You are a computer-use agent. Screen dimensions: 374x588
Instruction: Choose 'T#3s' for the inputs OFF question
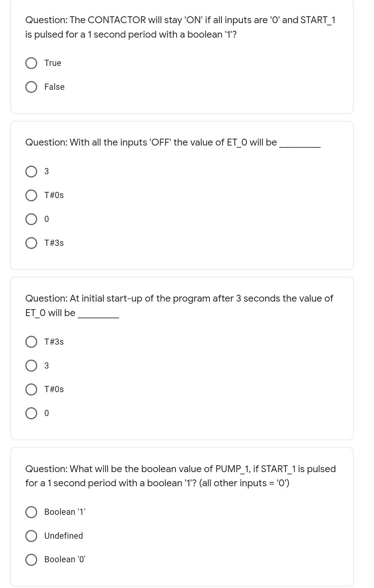(x=31, y=243)
